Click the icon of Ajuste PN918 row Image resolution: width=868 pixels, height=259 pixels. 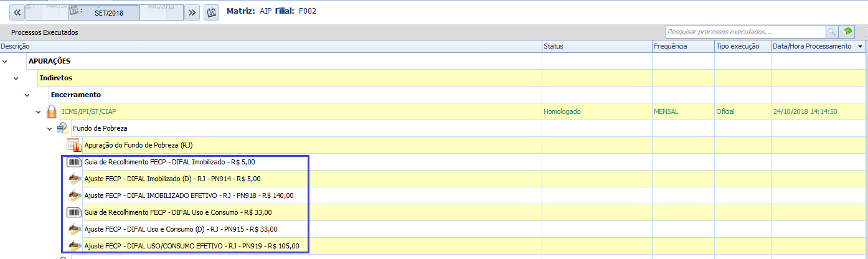[74, 195]
